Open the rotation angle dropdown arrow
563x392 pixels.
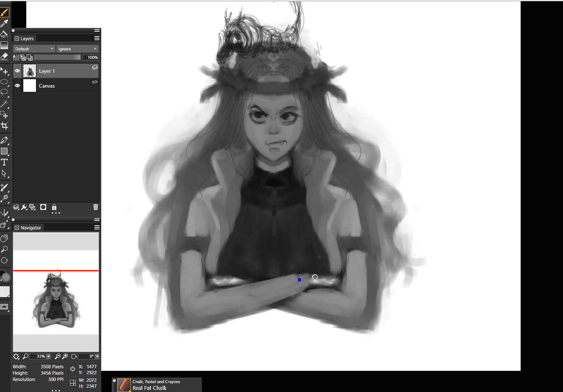pos(97,356)
